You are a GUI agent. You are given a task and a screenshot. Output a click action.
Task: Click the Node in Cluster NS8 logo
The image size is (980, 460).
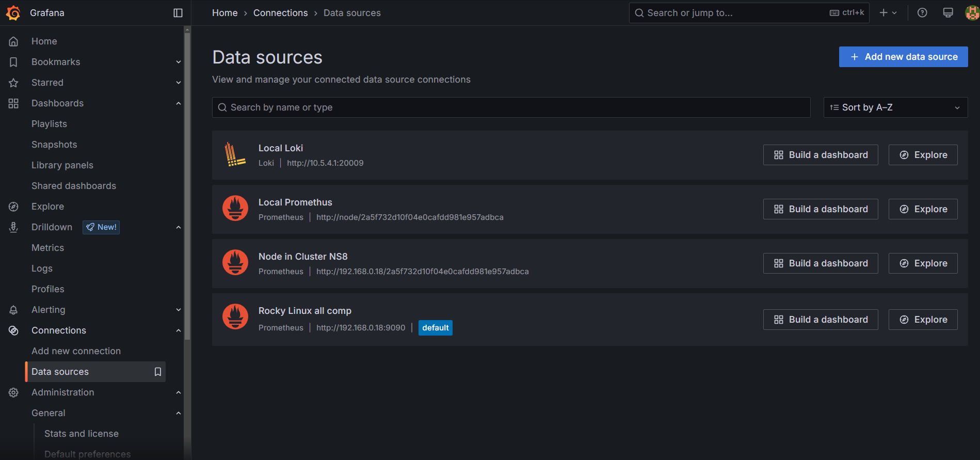[x=235, y=262]
